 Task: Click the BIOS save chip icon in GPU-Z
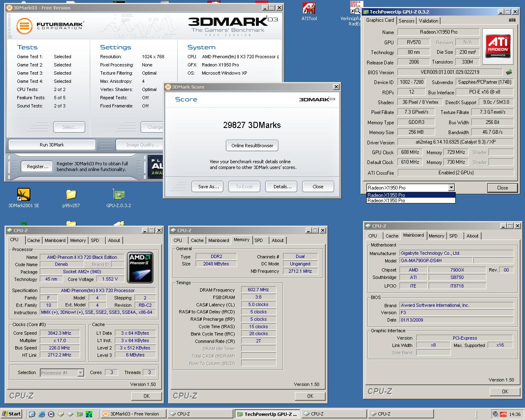coord(509,72)
